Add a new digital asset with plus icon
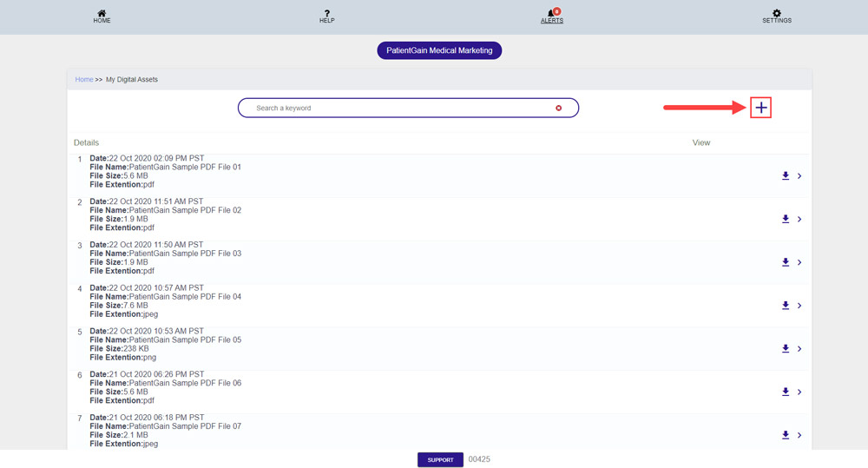Viewport: 868px width, 468px height. (x=761, y=108)
